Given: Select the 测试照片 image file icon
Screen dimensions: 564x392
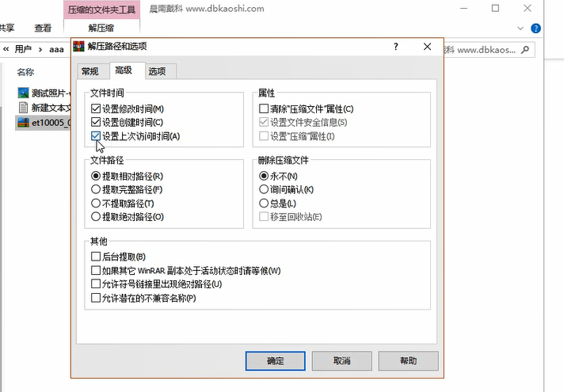Looking at the screenshot, I should [x=23, y=93].
